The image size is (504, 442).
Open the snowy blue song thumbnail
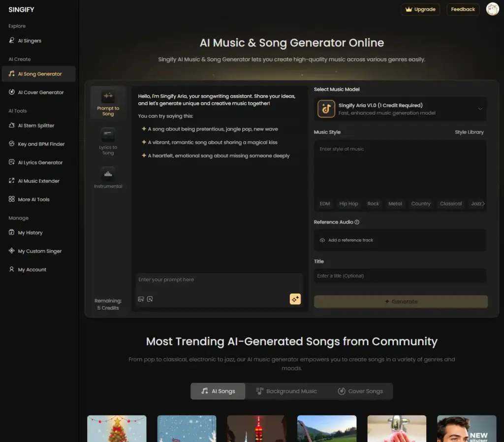click(187, 429)
